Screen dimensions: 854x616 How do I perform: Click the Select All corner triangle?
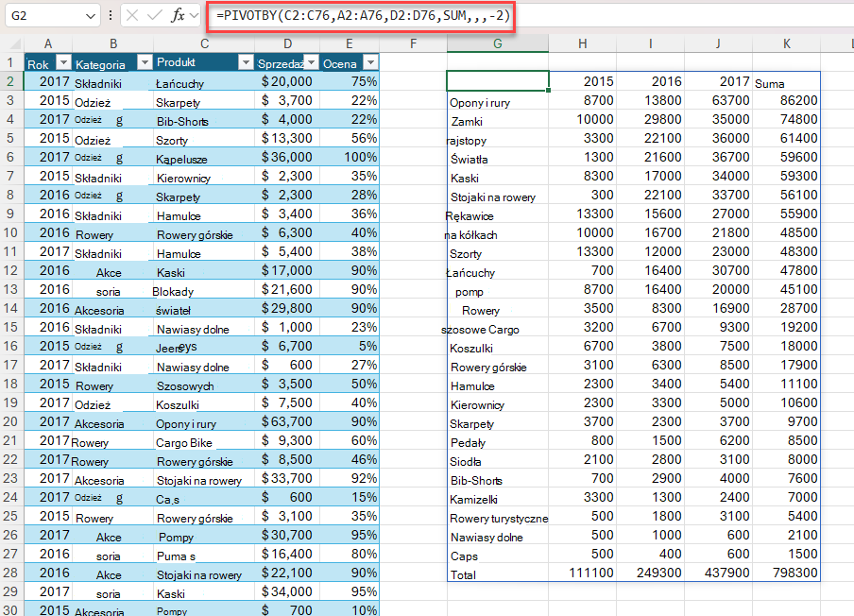(x=14, y=44)
